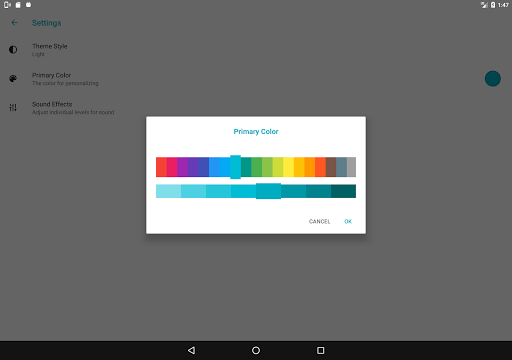This screenshot has height=360, width=512.
Task: Click the Primary Color dialog title
Action: coord(256,132)
